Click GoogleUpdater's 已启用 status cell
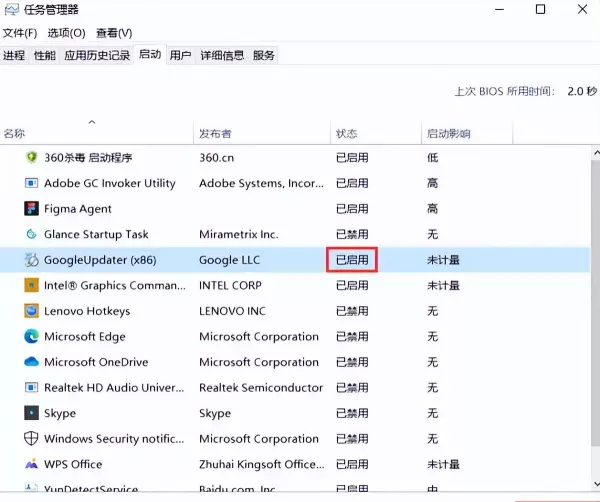 352,260
